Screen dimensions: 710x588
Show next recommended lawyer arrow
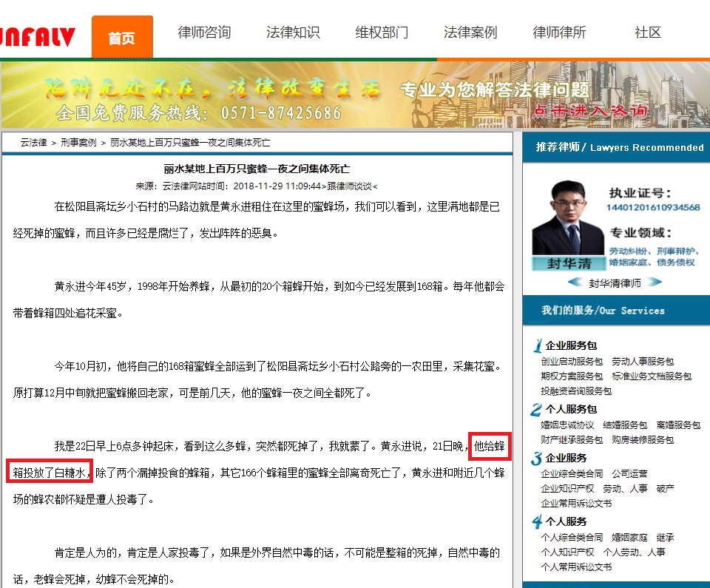[x=655, y=283]
